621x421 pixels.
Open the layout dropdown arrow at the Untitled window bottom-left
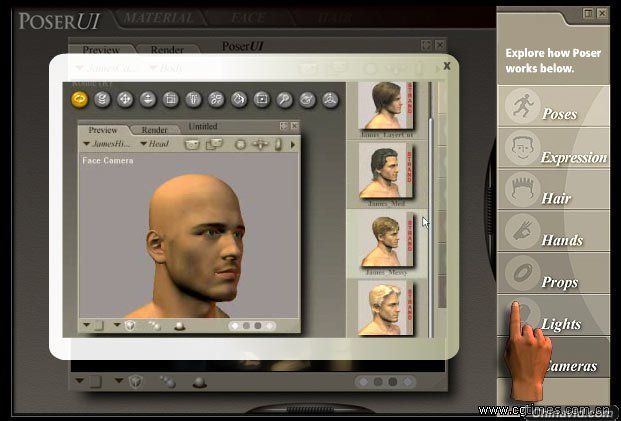coord(87,325)
